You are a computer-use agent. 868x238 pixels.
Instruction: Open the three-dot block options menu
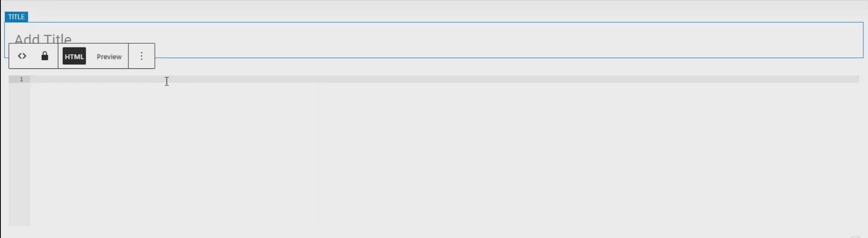tap(142, 56)
